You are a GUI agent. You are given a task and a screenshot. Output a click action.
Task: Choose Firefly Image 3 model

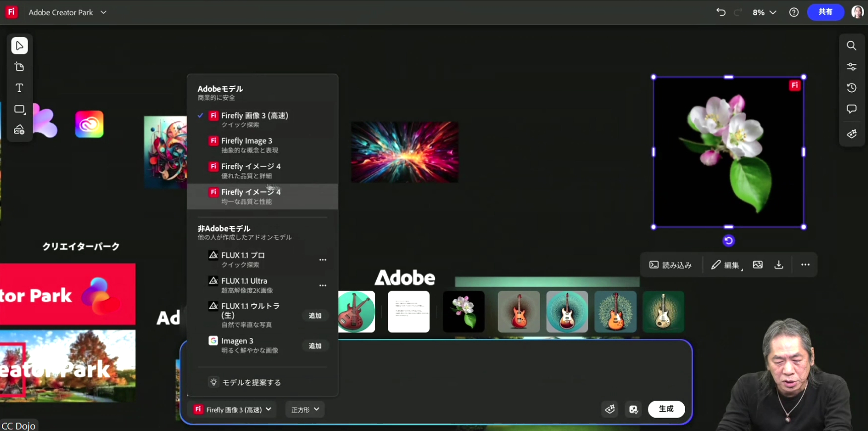coord(262,145)
